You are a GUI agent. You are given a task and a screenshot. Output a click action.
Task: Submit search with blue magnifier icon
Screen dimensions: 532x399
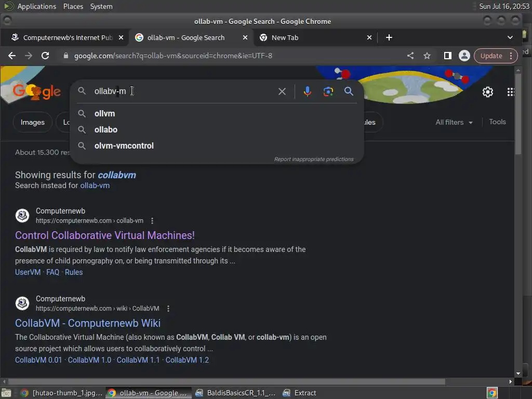tap(349, 91)
